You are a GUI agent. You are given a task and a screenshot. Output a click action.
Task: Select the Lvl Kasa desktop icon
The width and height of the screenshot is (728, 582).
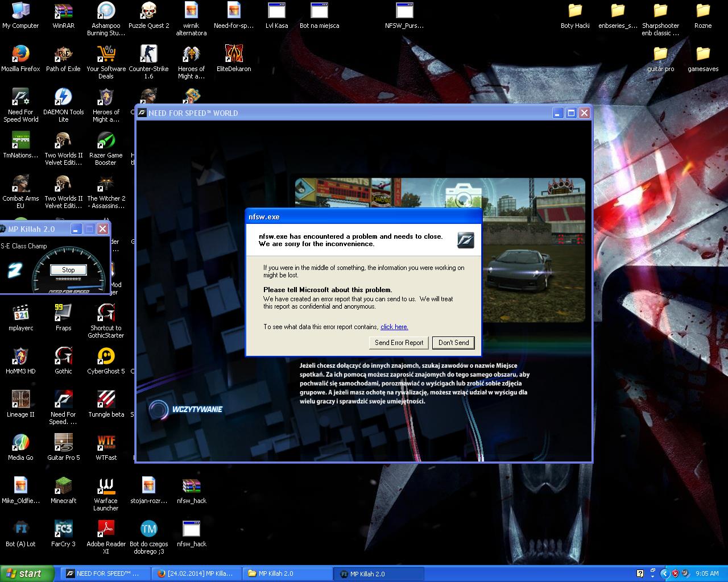coord(276,15)
